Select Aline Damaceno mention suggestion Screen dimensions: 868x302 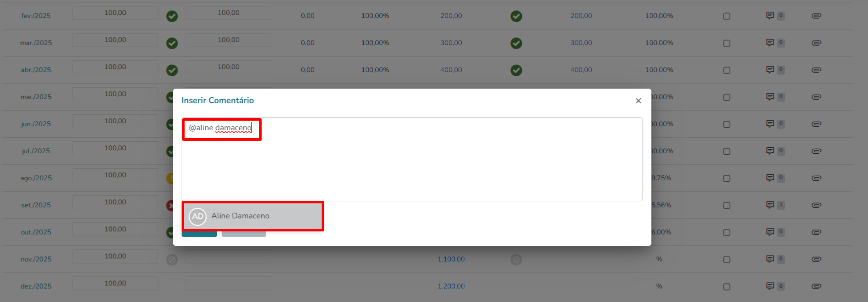point(253,216)
